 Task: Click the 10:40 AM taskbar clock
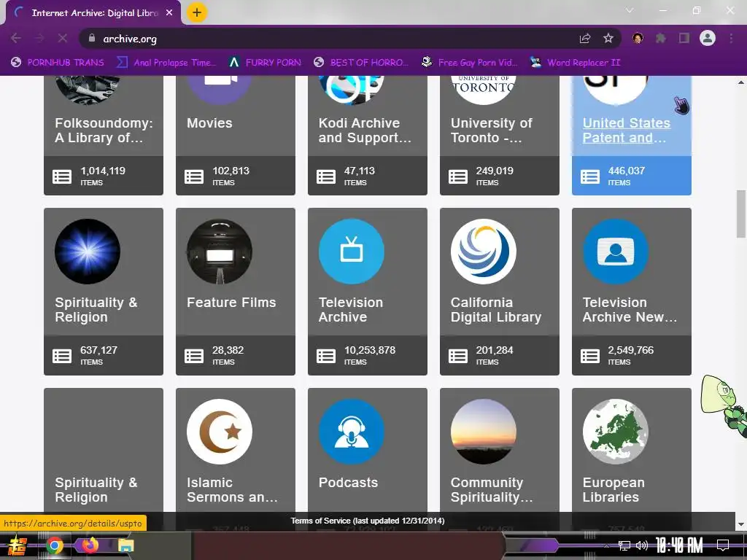coord(679,545)
